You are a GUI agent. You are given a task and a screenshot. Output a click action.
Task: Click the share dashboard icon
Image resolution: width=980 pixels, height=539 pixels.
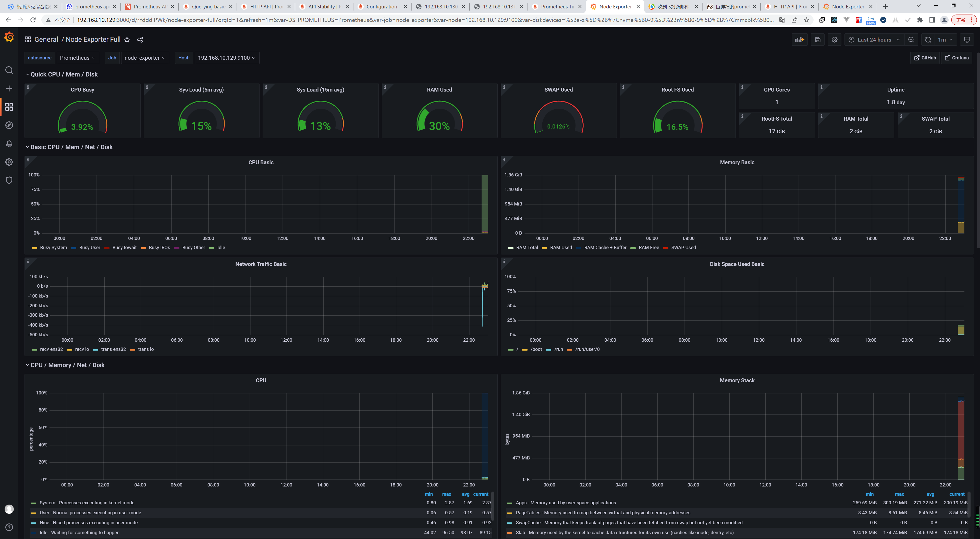tap(140, 40)
